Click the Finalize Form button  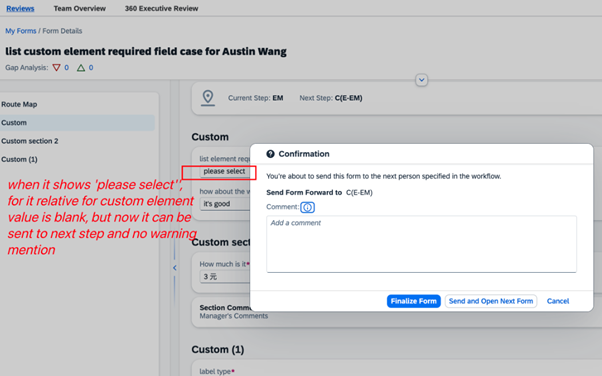pos(413,301)
